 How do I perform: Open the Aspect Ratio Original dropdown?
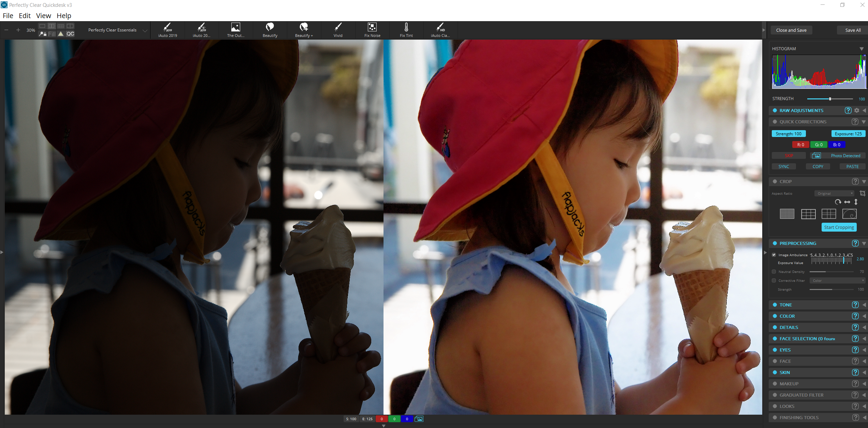[835, 193]
